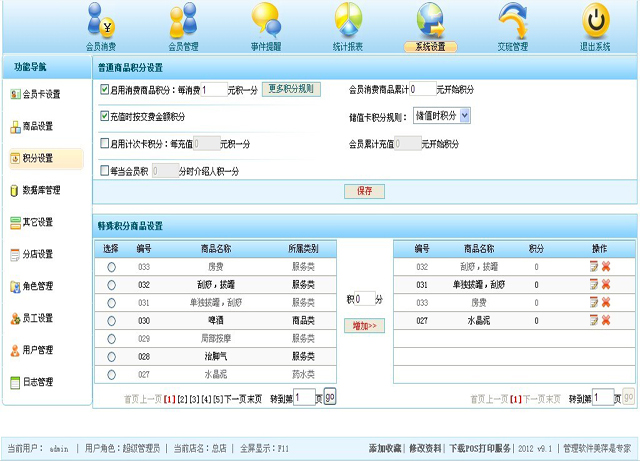Open the 事件提醒 speech bubble icon
Viewport: 640px width, 461px height.
point(266,24)
